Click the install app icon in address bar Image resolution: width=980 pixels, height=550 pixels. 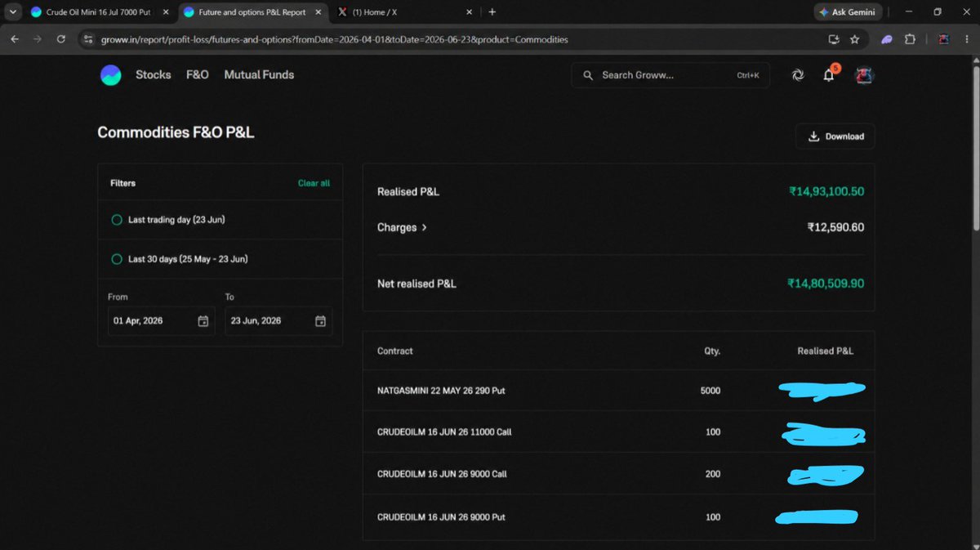pos(833,39)
